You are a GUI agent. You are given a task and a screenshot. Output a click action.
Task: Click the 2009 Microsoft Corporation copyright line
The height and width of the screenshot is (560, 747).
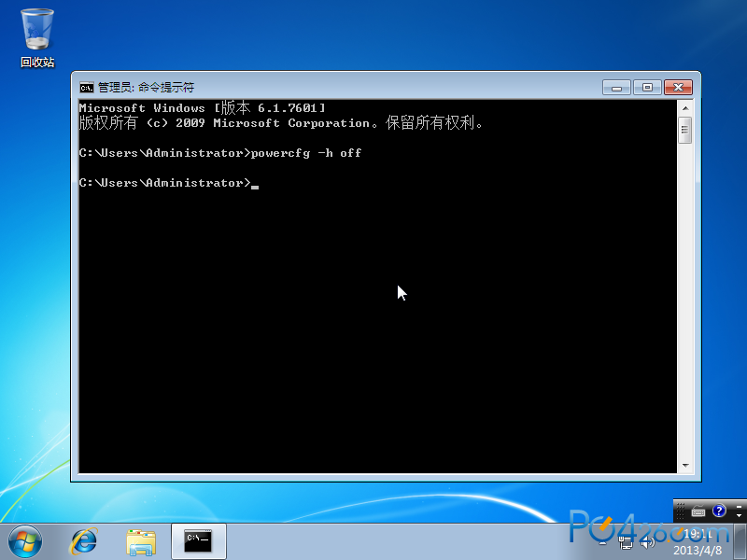281,123
